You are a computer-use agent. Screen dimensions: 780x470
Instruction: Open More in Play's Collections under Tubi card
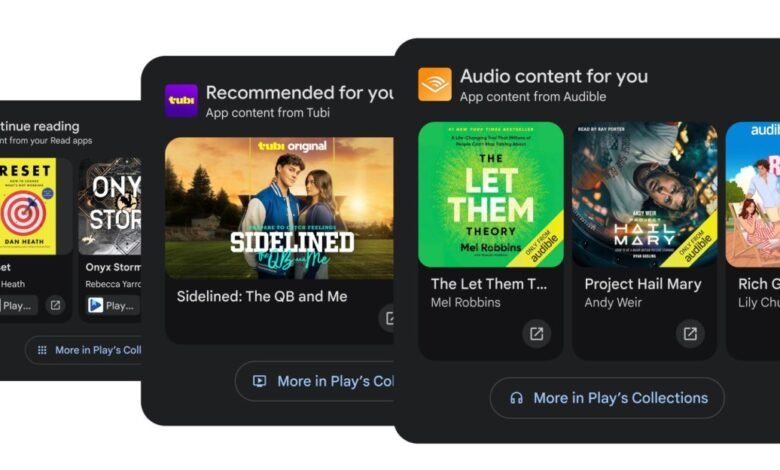point(315,381)
